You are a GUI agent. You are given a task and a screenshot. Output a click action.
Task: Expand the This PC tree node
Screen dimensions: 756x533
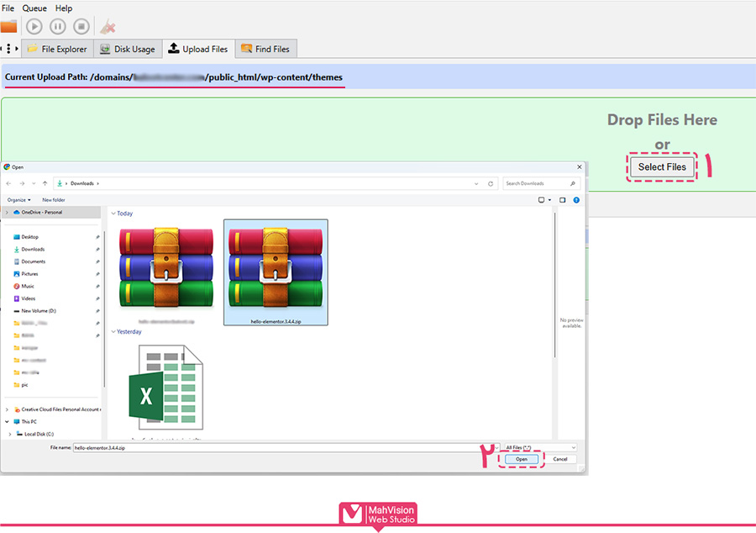point(8,422)
